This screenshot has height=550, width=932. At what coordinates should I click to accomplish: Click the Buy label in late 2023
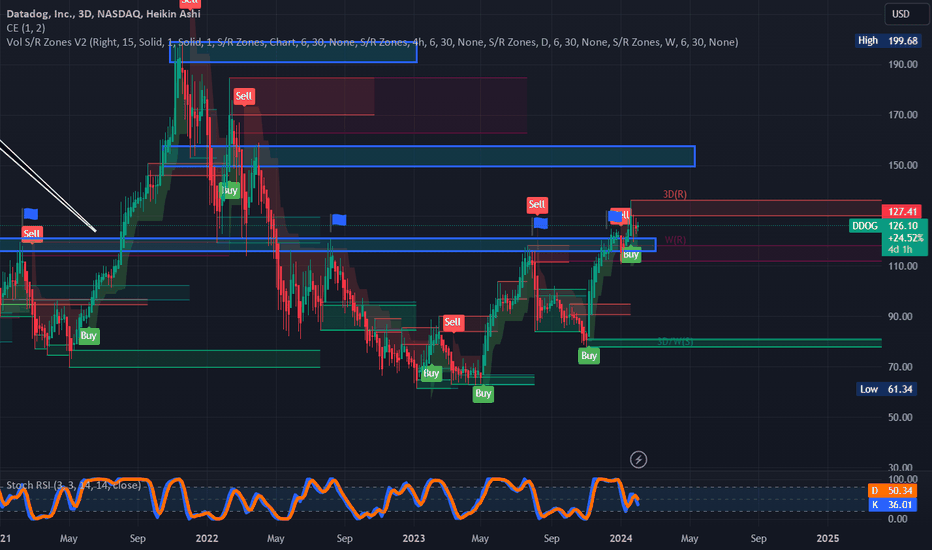(589, 356)
